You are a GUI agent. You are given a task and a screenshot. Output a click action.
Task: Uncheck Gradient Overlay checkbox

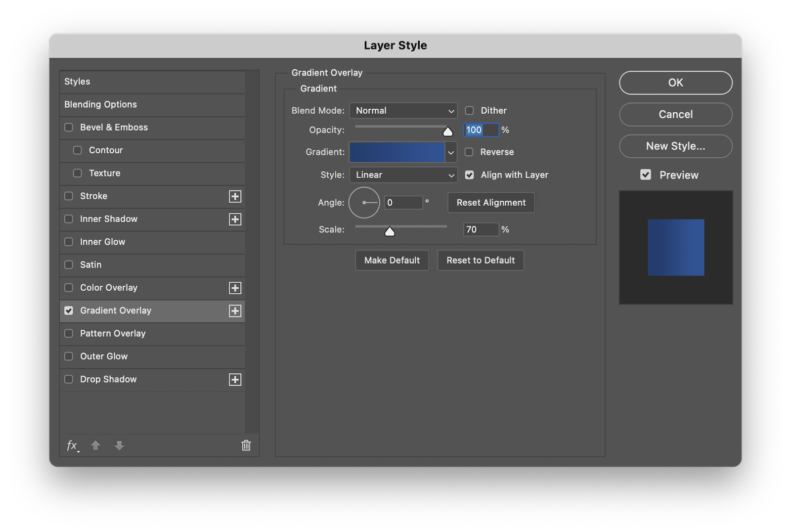[69, 310]
